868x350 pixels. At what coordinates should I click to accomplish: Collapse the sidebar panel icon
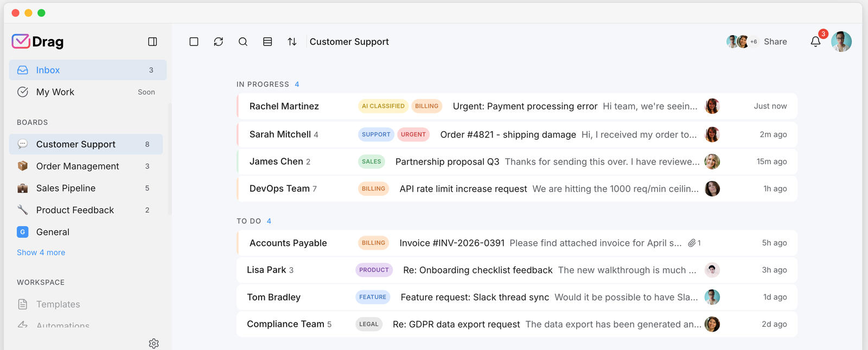[x=152, y=42]
